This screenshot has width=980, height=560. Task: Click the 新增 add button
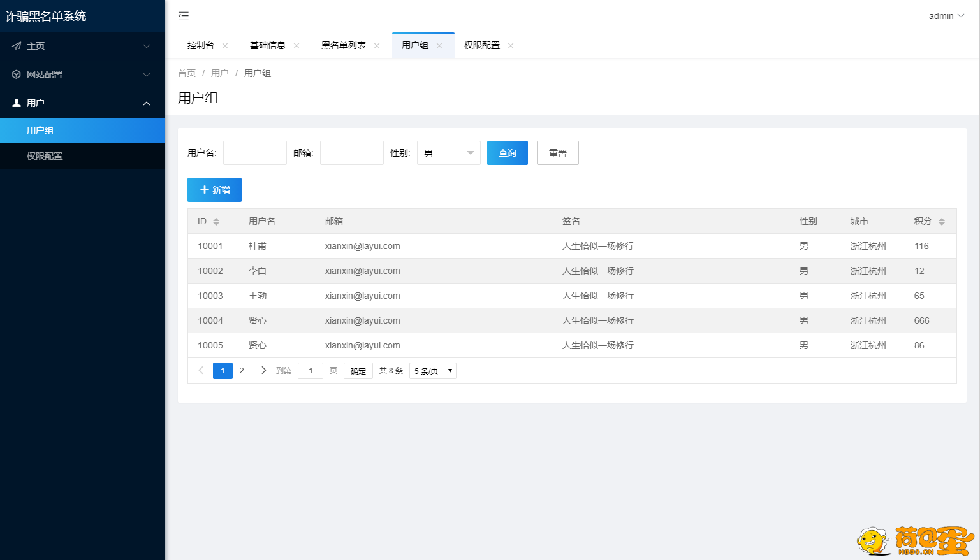click(214, 190)
